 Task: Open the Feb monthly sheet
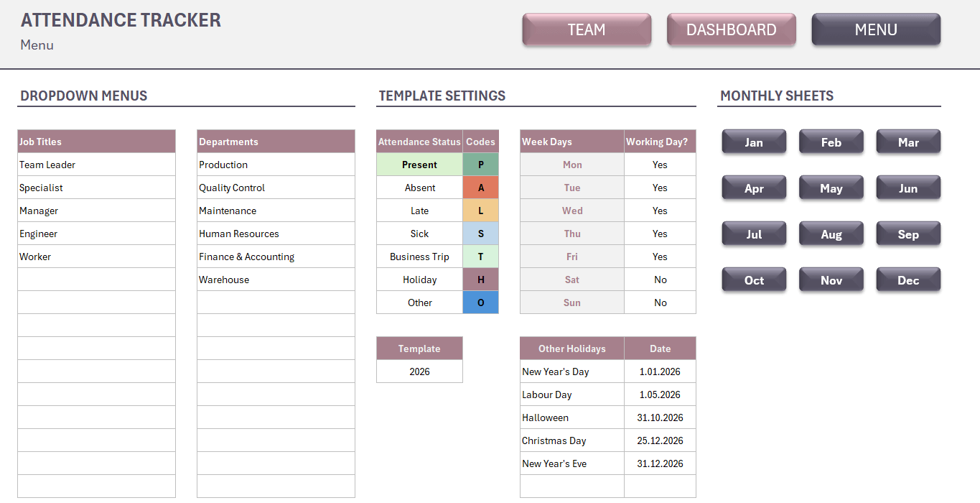pos(831,142)
